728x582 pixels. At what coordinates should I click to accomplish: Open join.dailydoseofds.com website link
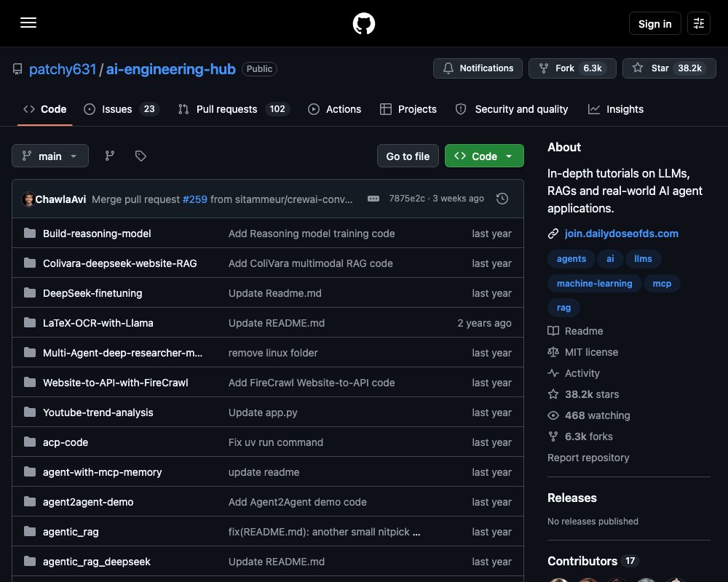[x=621, y=234]
